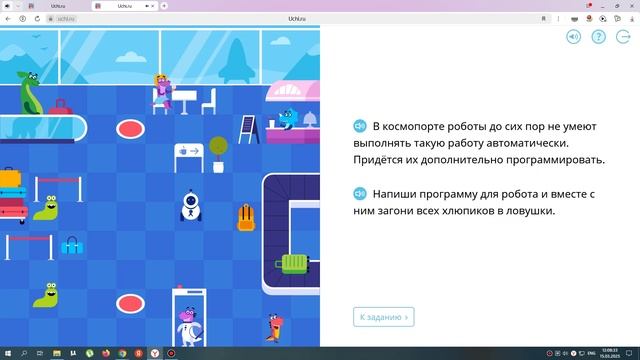Open Google Chrome from the taskbar

coord(122,353)
